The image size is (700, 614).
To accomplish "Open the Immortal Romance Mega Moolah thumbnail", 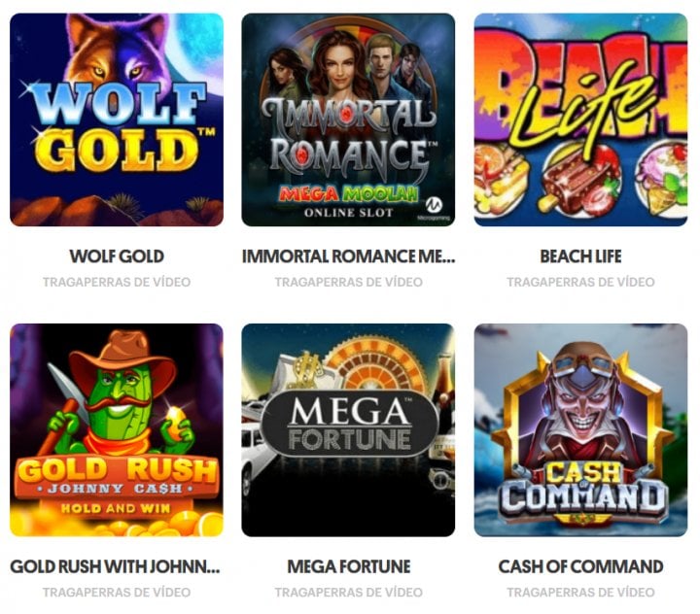I will point(348,119).
